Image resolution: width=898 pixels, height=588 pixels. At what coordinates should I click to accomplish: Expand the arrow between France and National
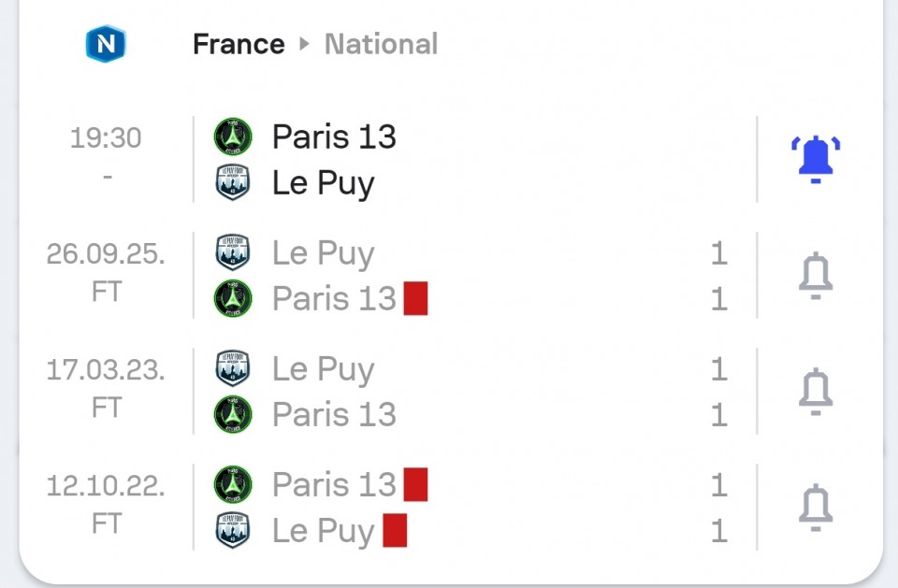(304, 44)
